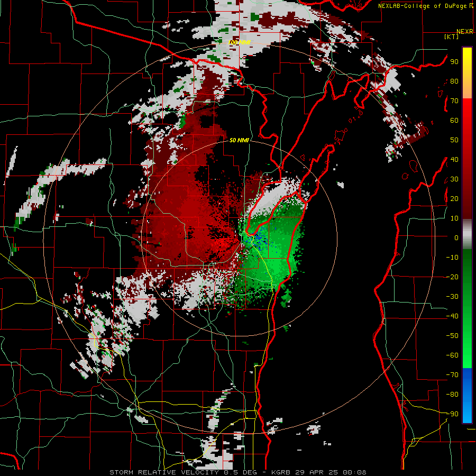The height and width of the screenshot is (476, 476).
Task: Select the -20 knot scale label
Action: (x=452, y=277)
